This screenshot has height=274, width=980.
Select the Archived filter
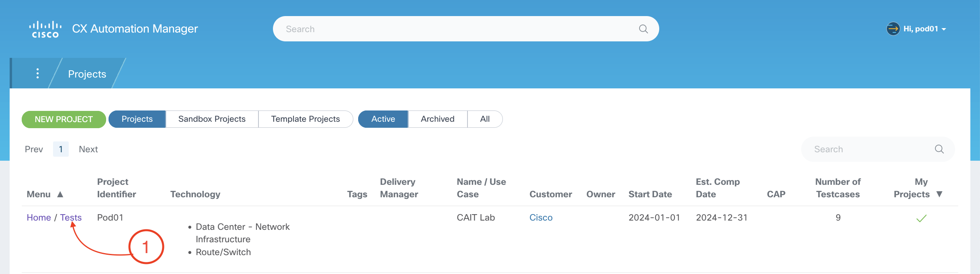[x=437, y=119]
